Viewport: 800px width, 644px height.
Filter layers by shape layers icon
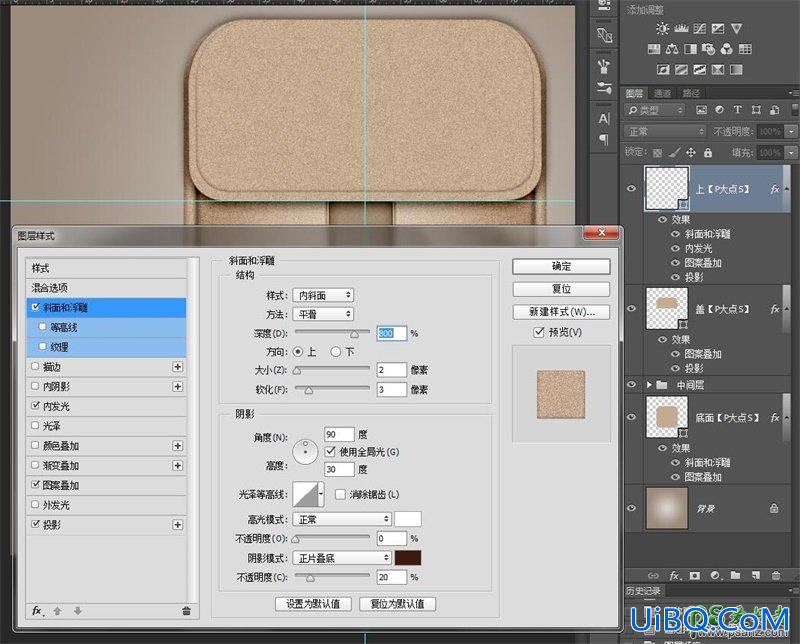pos(756,110)
